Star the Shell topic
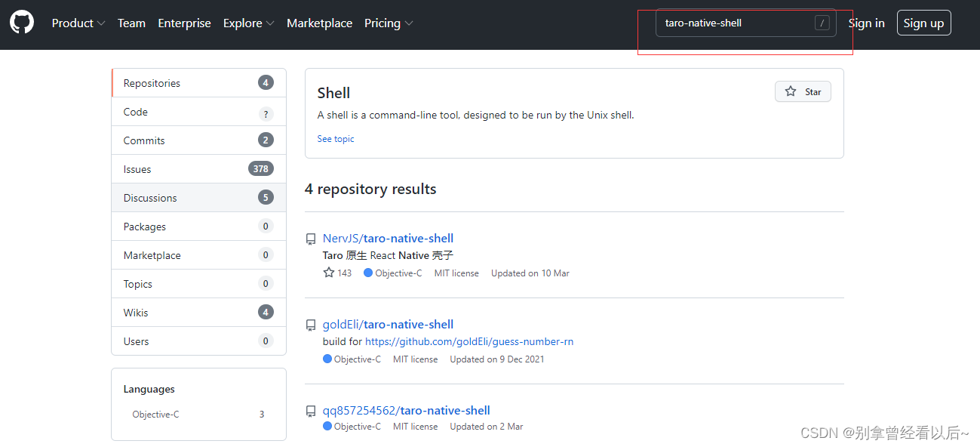 point(803,91)
